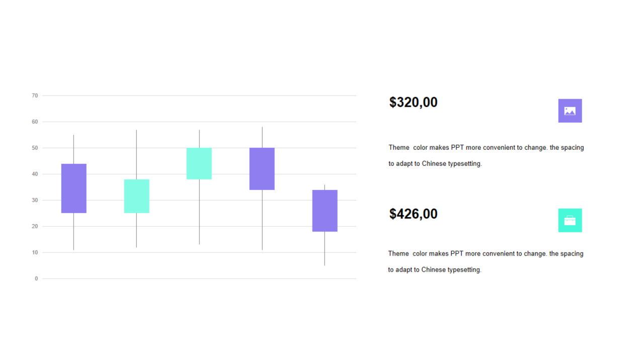Select the fourth purple candlestick bar
Screen dimensions: 644x362
click(262, 169)
